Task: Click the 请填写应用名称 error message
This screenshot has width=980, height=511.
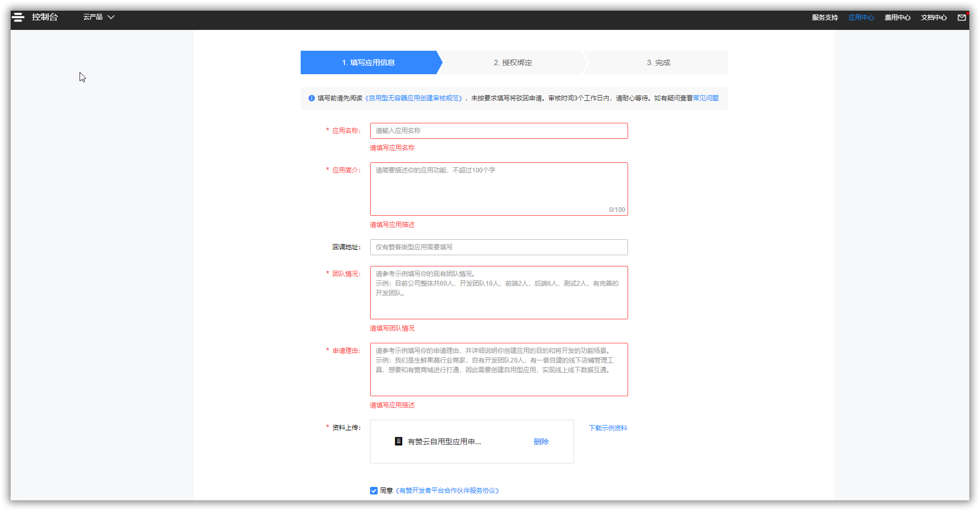Action: click(392, 148)
